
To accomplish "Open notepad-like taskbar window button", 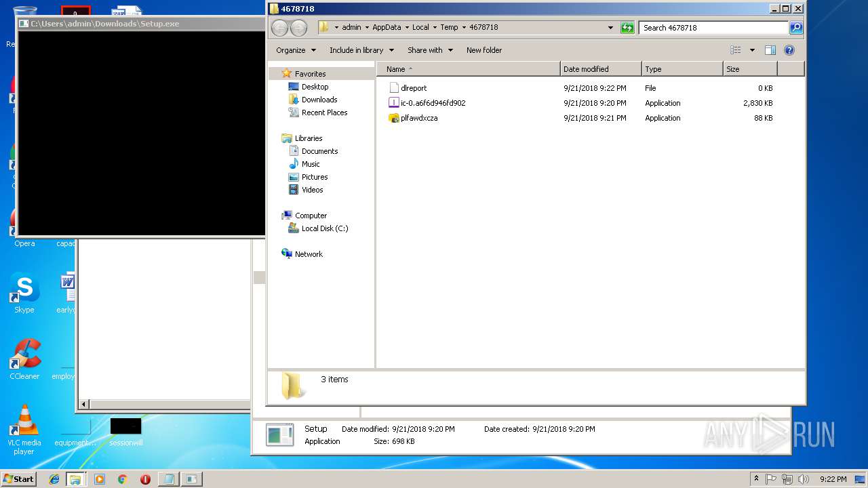I will pos(168,479).
